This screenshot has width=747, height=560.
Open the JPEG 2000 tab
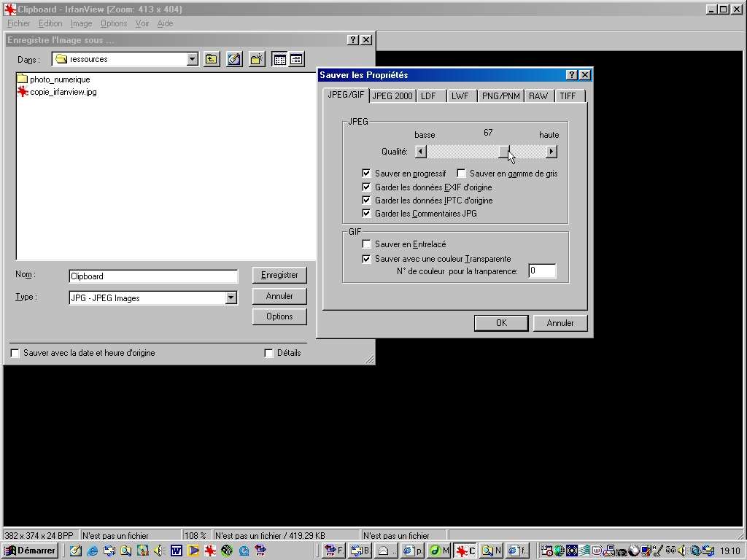[x=392, y=96]
